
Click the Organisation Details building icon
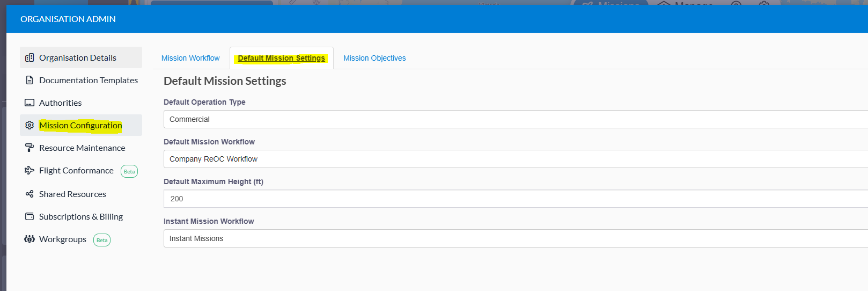coord(30,57)
